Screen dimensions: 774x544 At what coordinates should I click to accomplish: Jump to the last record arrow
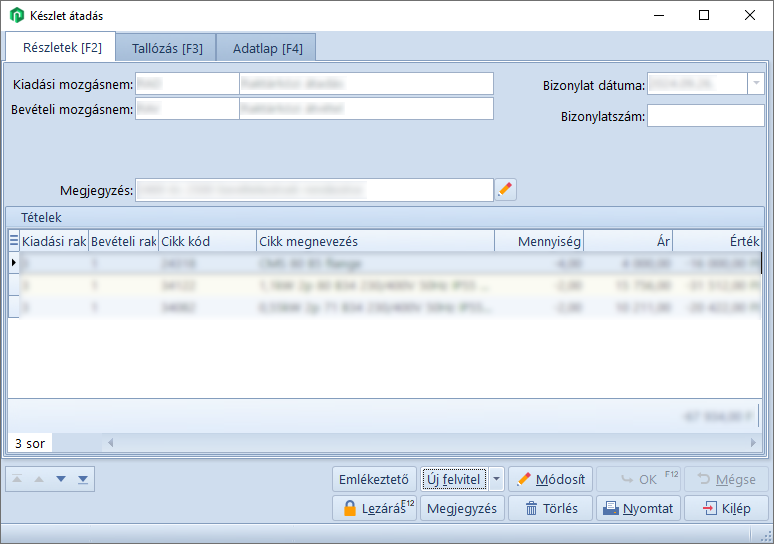click(83, 479)
